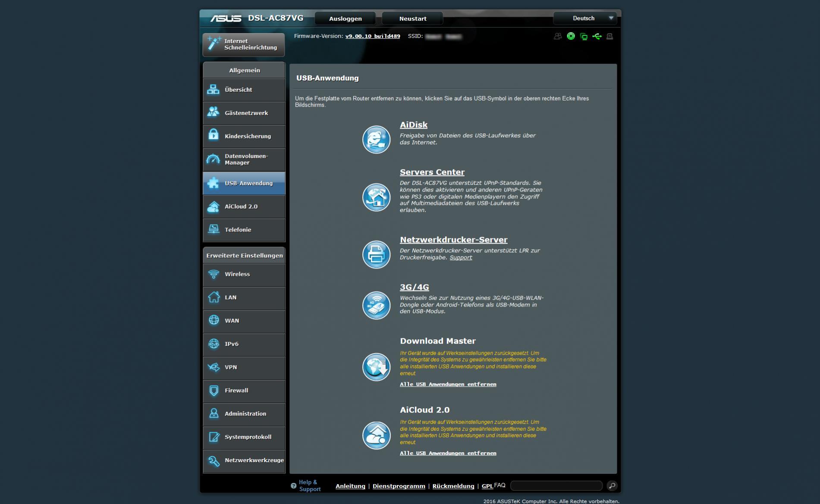Click 'Alle USB Anwendungen entfernen' under Download Master
Screen dimensions: 820x504
coord(448,384)
